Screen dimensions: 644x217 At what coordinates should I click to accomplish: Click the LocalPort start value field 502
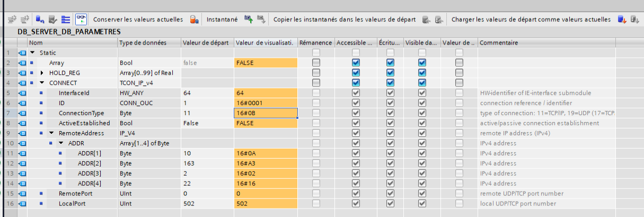click(x=206, y=204)
